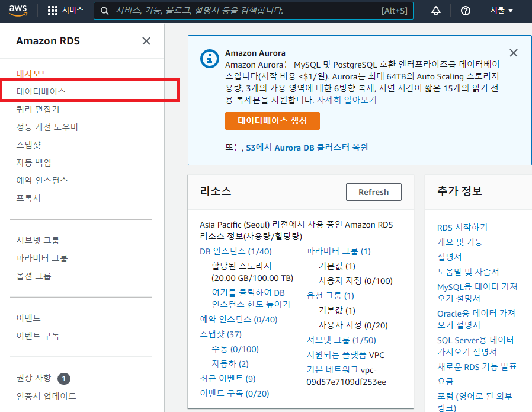Open the 파라미터 그룹 (1) link
This screenshot has height=412, width=532.
tap(339, 251)
